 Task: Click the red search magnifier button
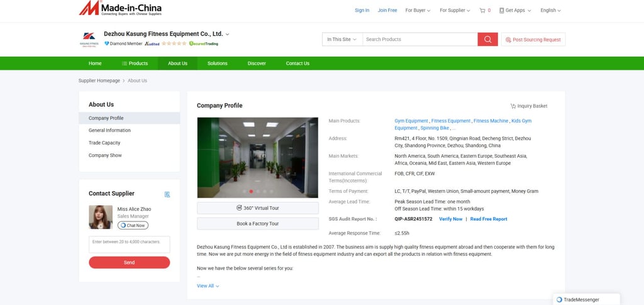point(487,40)
